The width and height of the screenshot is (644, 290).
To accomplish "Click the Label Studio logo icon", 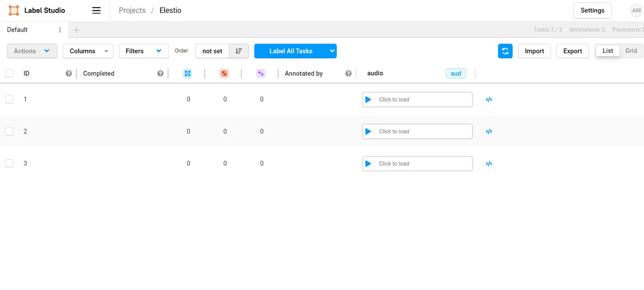I will (14, 10).
